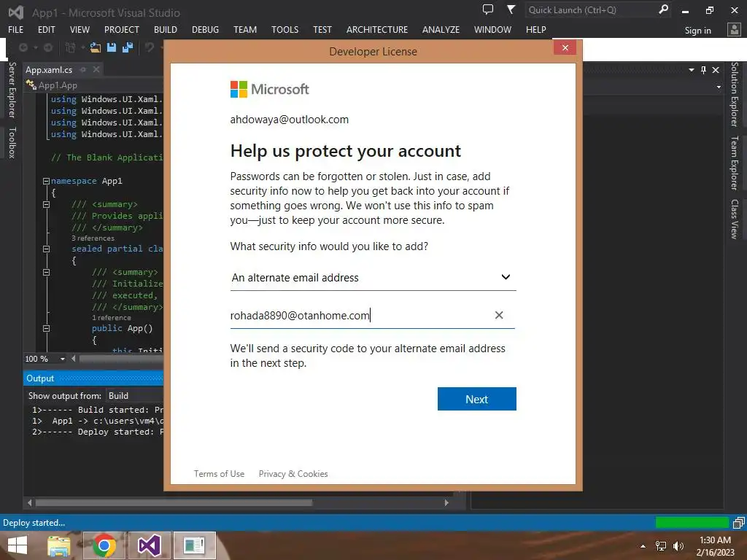Open the TEAM menu

[x=245, y=29]
